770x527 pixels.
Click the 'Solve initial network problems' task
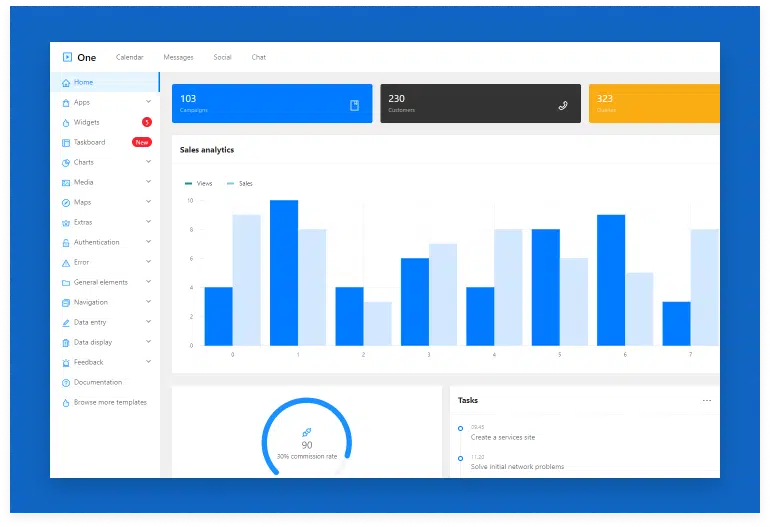(517, 467)
